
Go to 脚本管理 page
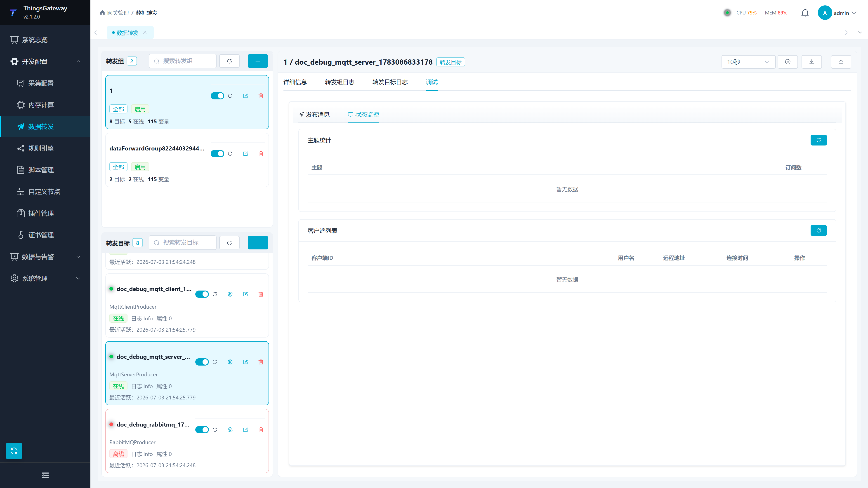coord(45,170)
